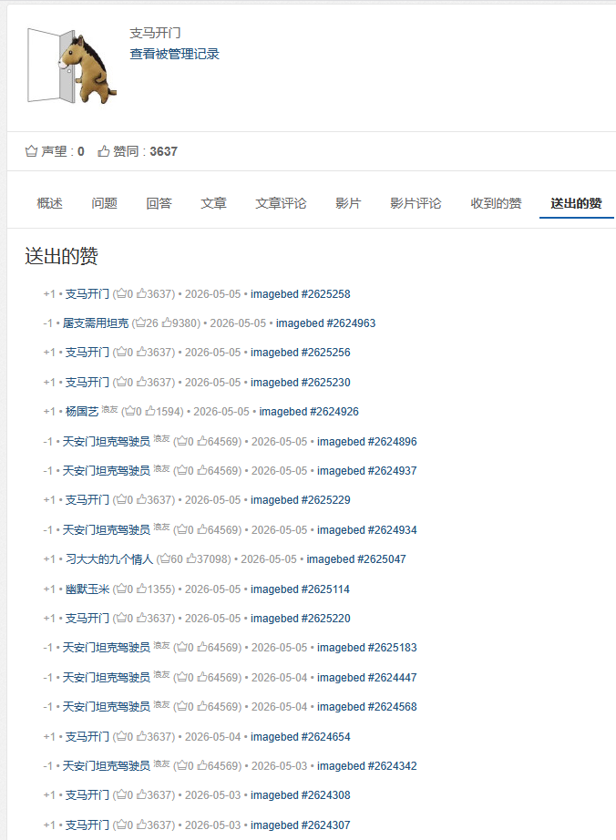This screenshot has width=616, height=840.
Task: Open 支马开门 user link in #2625258 row
Action: pos(87,294)
